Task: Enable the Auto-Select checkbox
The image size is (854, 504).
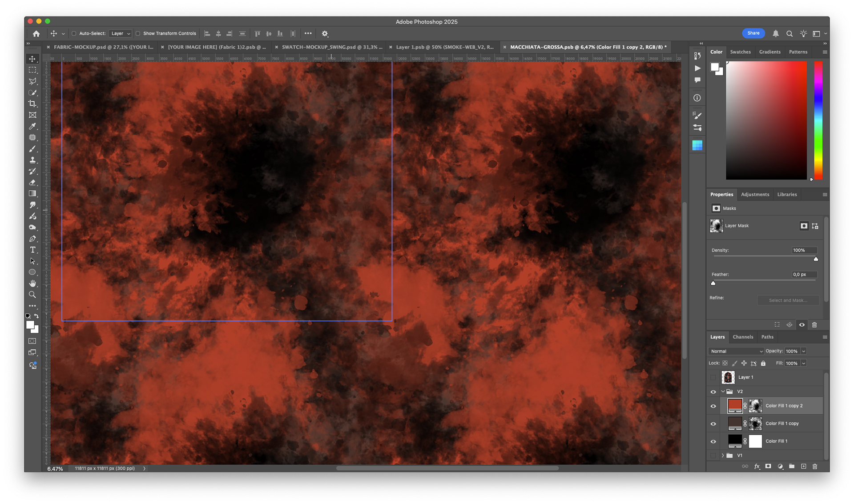Action: pyautogui.click(x=74, y=33)
